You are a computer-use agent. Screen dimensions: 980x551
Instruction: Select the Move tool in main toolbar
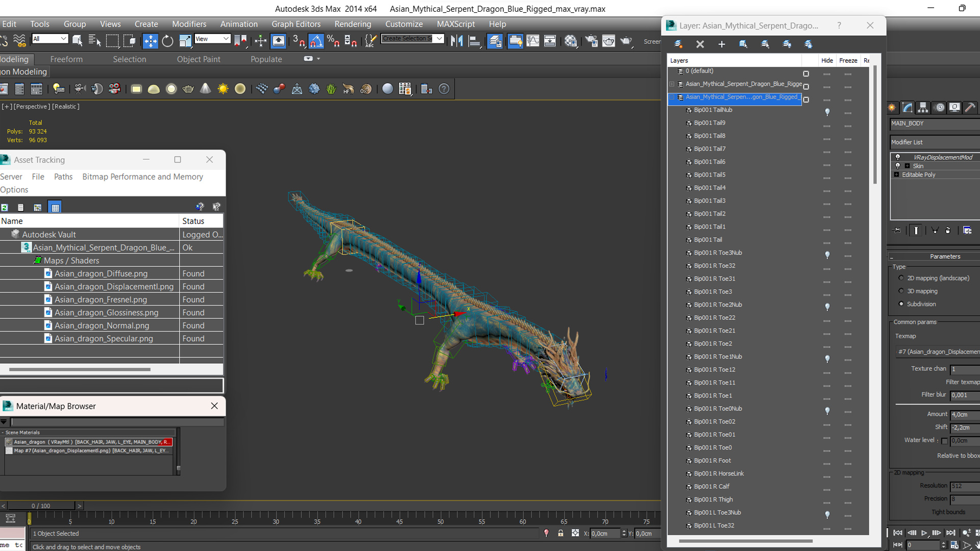[x=150, y=41]
